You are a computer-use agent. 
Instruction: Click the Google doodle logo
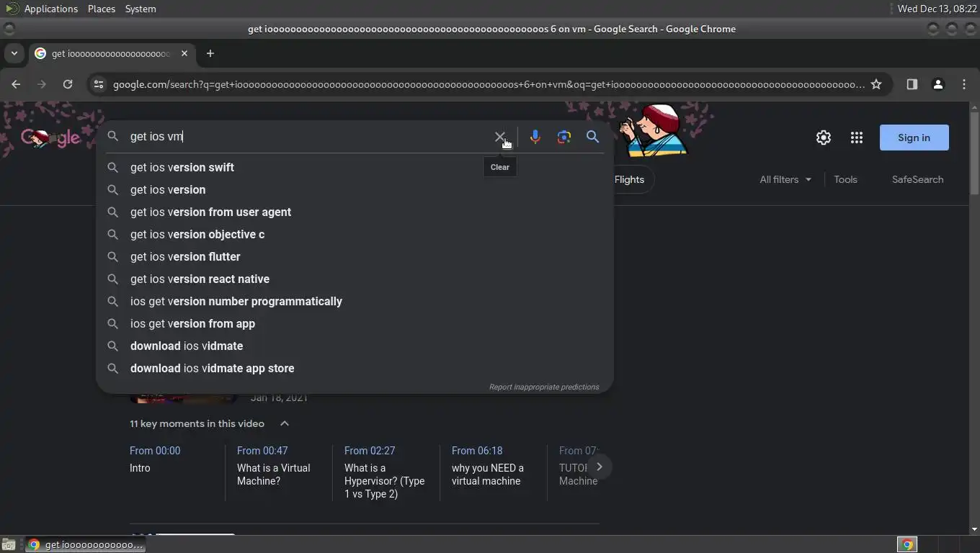[x=50, y=138]
